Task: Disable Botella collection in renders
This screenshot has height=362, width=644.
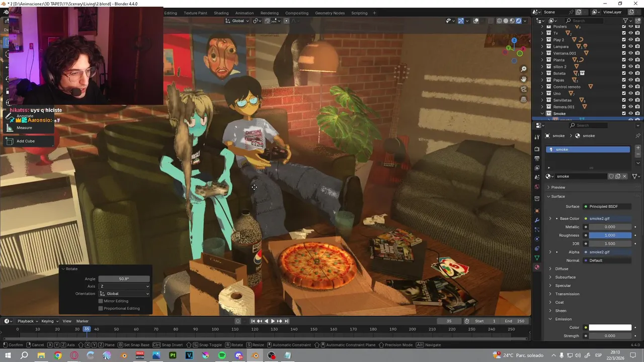Action: point(637,73)
